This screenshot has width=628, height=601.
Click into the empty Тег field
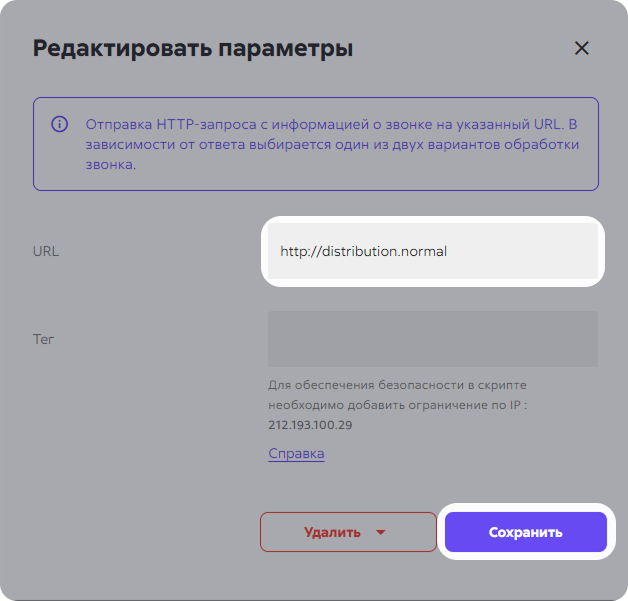[433, 339]
